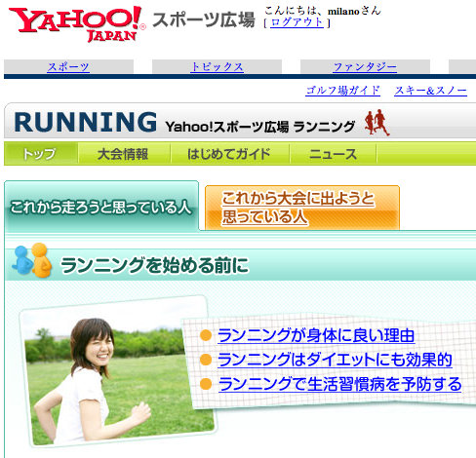476x458 pixels.
Task: Open the ゴルフ場ガイド link
Action: coord(342,91)
